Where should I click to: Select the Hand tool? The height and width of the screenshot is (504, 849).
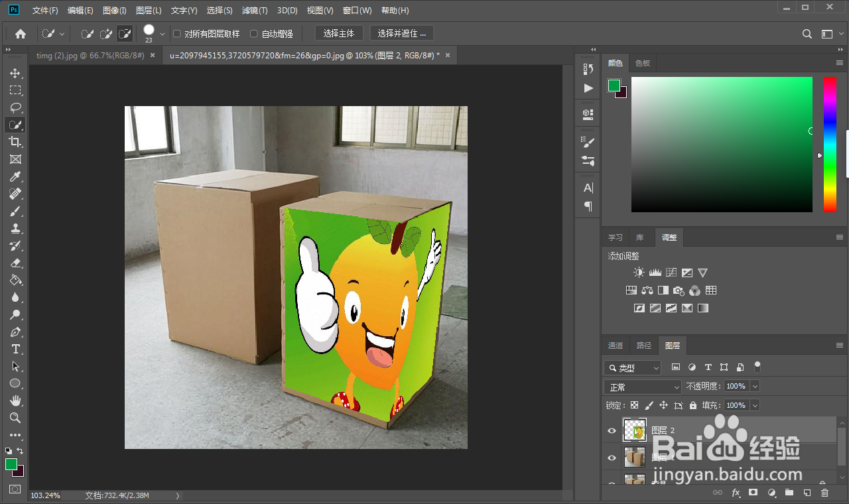point(15,401)
